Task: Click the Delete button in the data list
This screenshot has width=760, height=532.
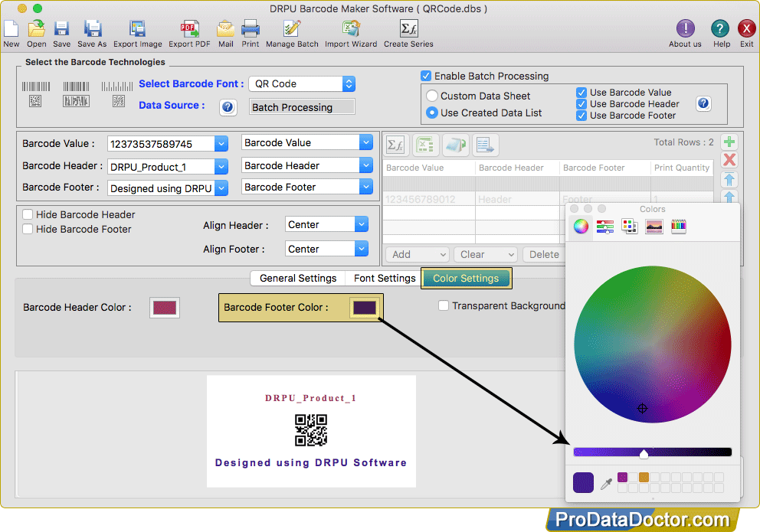Action: pyautogui.click(x=544, y=254)
